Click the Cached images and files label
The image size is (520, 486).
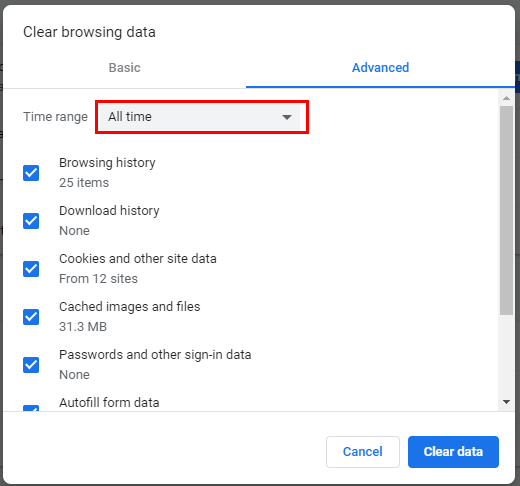tap(130, 307)
